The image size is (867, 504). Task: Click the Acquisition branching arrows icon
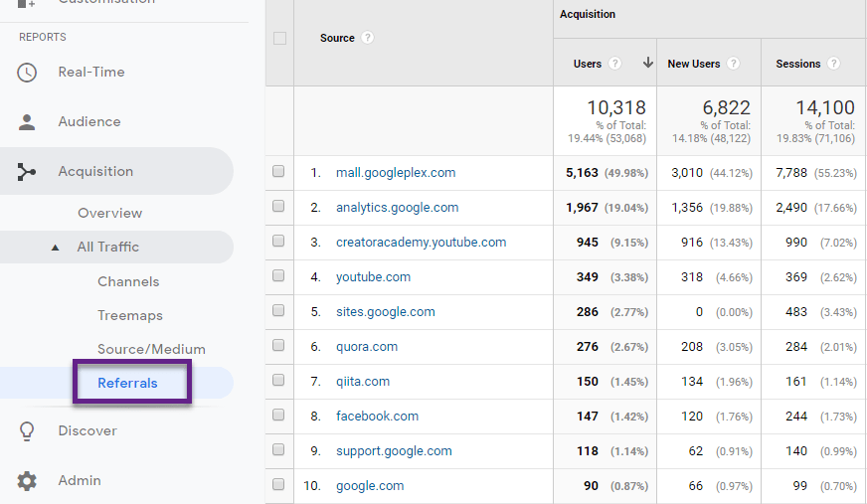(x=26, y=172)
